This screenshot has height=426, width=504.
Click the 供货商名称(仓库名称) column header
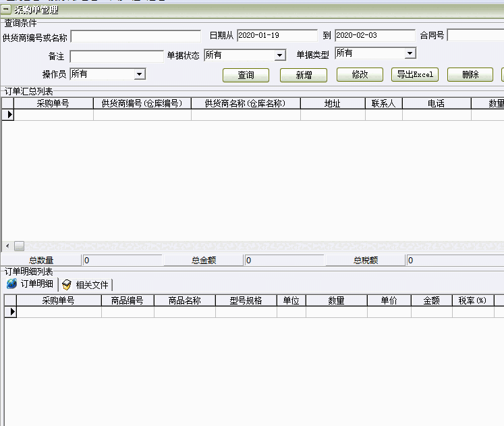point(246,103)
